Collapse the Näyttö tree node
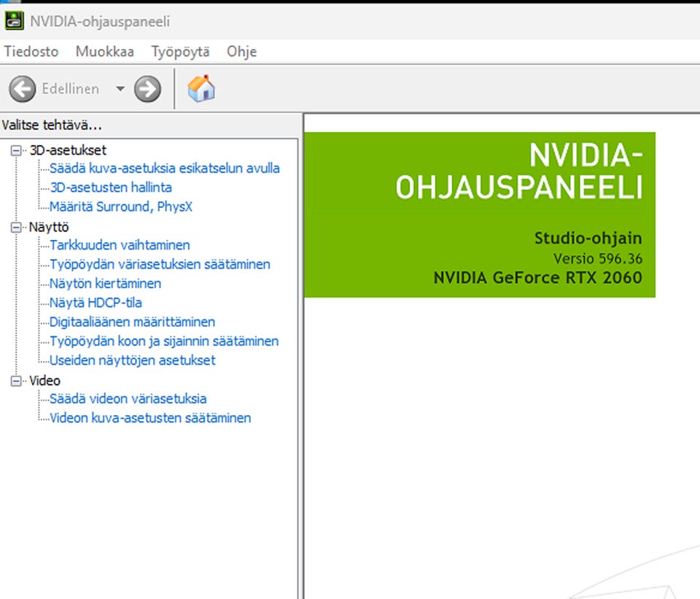The width and height of the screenshot is (700, 599). point(16,228)
